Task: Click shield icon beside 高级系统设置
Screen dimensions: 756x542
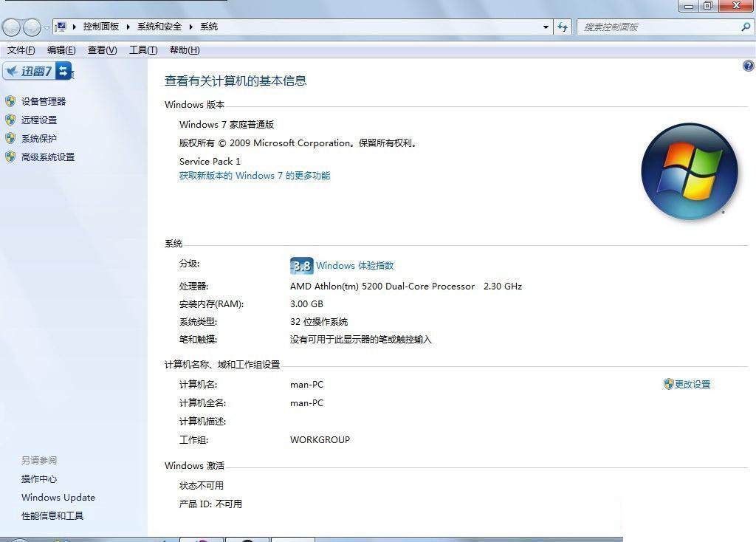Action: coord(10,157)
